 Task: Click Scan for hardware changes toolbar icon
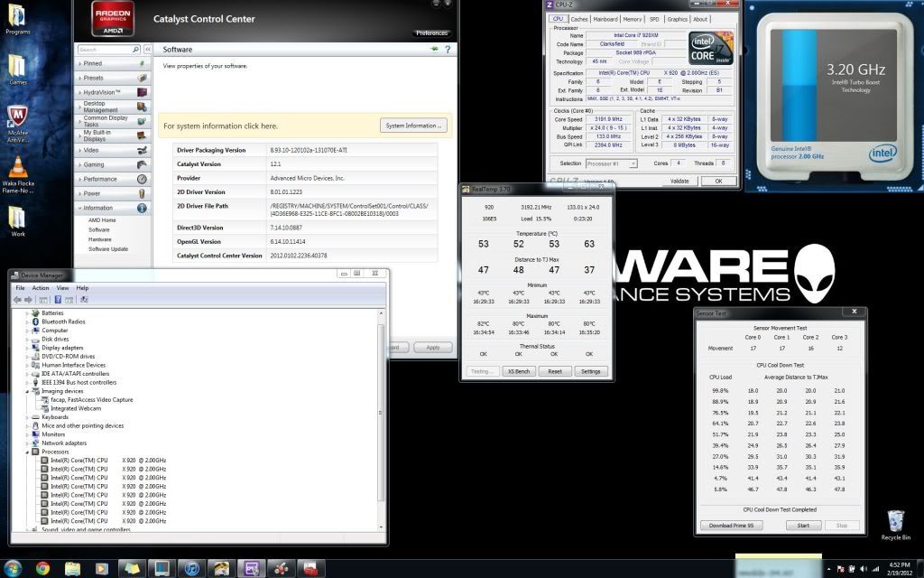[x=84, y=300]
